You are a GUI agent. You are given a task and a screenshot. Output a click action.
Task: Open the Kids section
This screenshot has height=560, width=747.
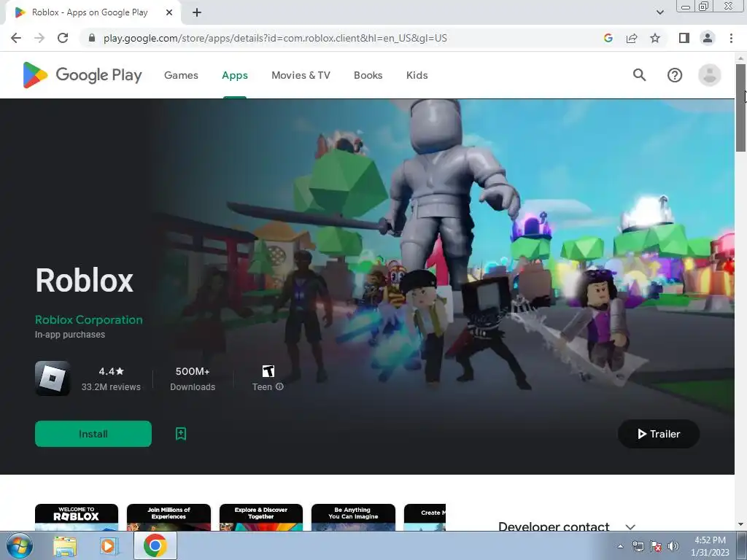pyautogui.click(x=417, y=75)
